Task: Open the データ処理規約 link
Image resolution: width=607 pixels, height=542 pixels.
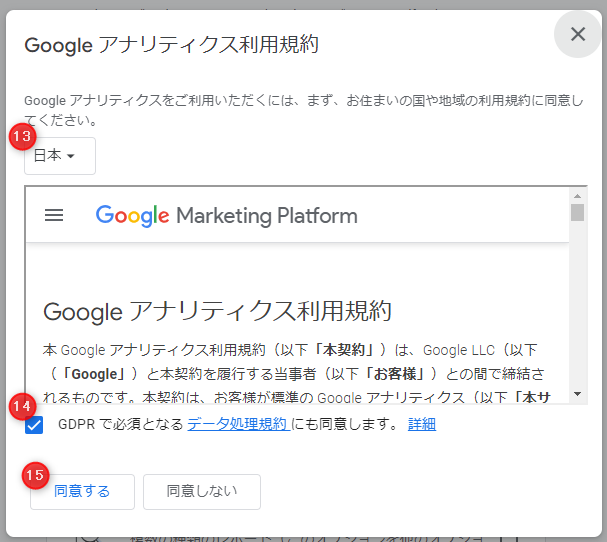Action: pyautogui.click(x=238, y=424)
